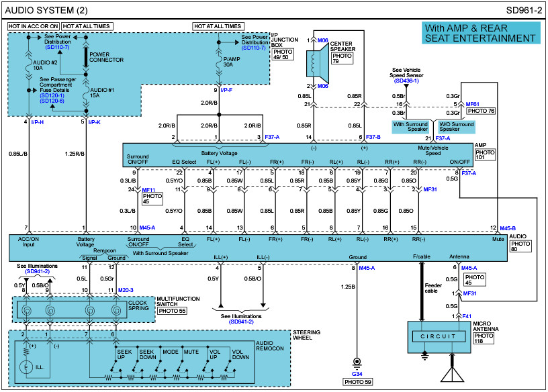Open the SD110-7 power distribution link at top left
The image size is (548, 392).
[57, 47]
